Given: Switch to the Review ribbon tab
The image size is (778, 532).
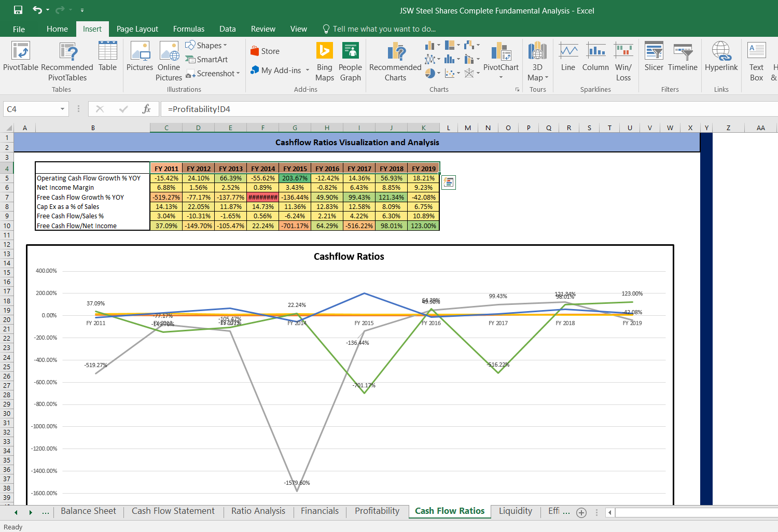Looking at the screenshot, I should pyautogui.click(x=263, y=29).
